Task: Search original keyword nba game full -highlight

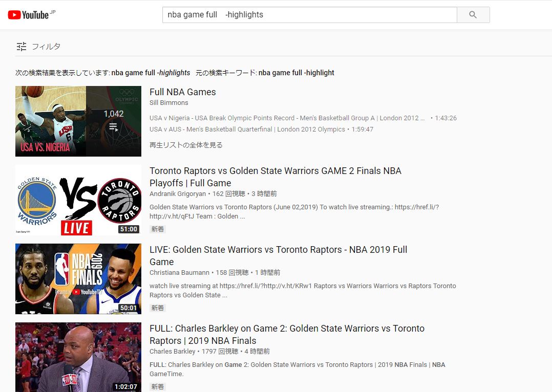Action: coord(296,73)
